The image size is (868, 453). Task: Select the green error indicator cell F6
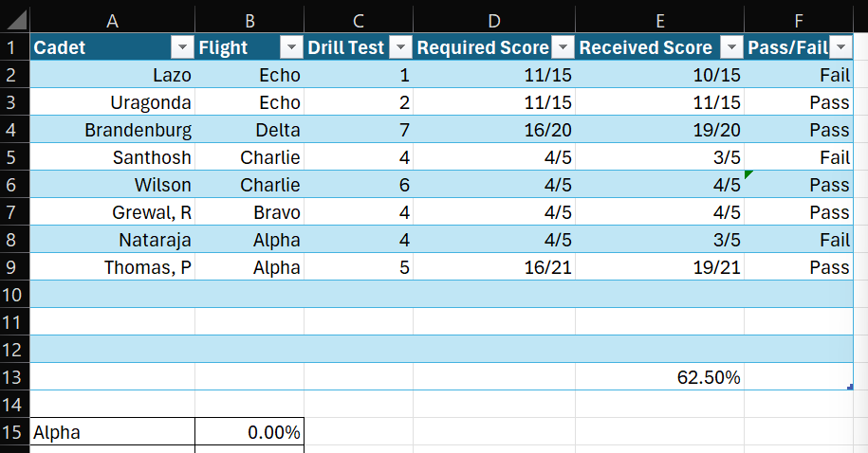coord(798,184)
